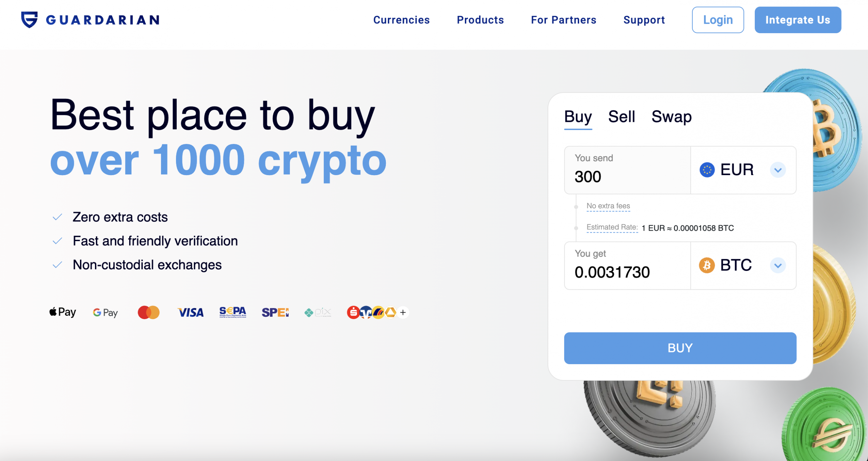Expand the BTC currency selector
This screenshot has height=461, width=868.
tap(778, 266)
